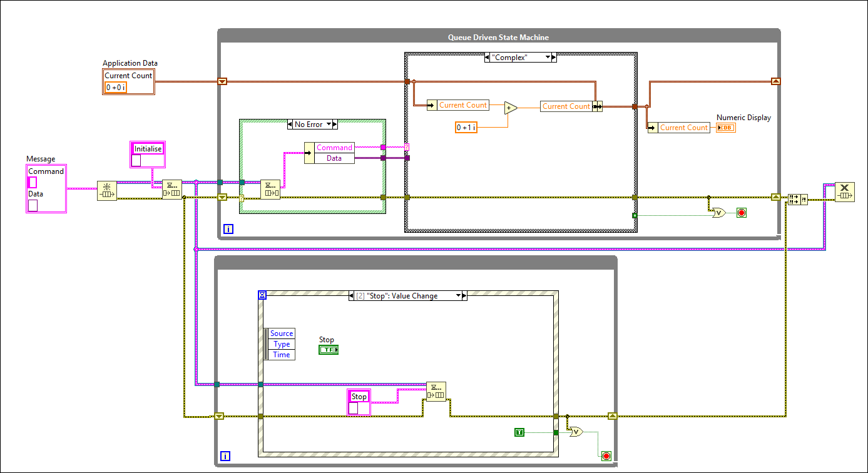Select the Dequeue Element node inside the state machine
Image resolution: width=868 pixels, height=473 pixels.
pos(269,189)
